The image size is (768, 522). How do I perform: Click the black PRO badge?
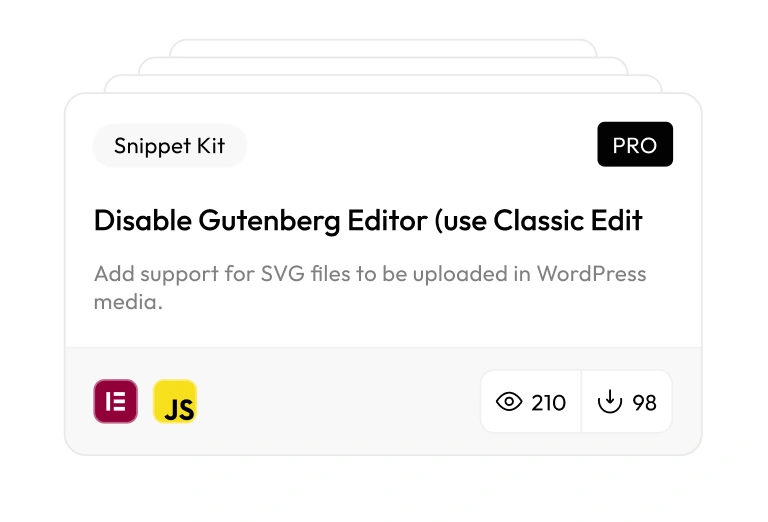635,145
